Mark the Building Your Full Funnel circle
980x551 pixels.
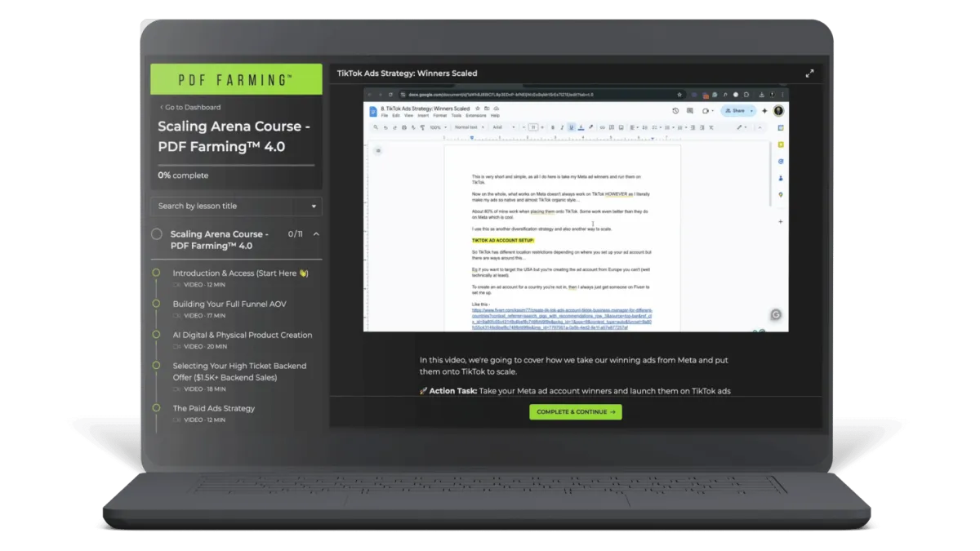pyautogui.click(x=156, y=304)
